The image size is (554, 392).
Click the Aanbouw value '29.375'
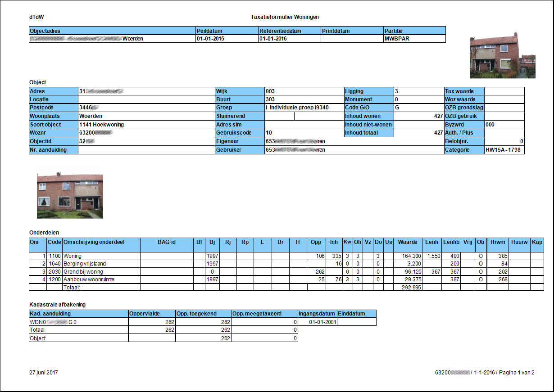tap(413, 279)
